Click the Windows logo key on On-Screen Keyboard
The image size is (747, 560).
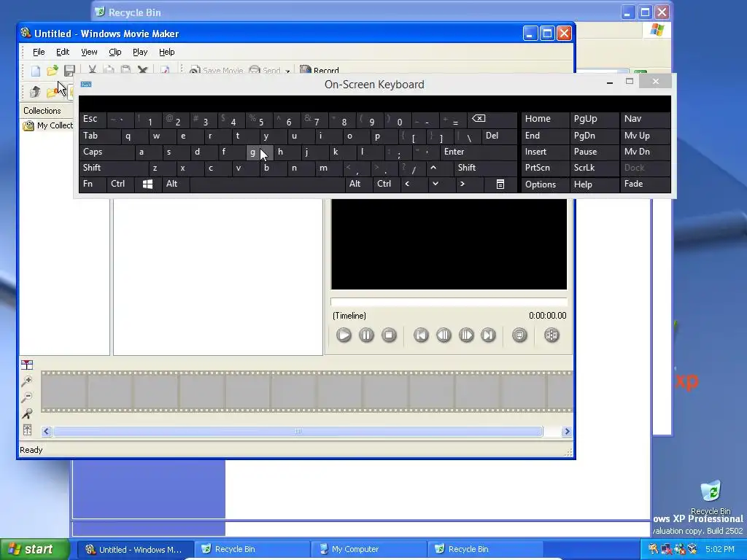pyautogui.click(x=147, y=184)
